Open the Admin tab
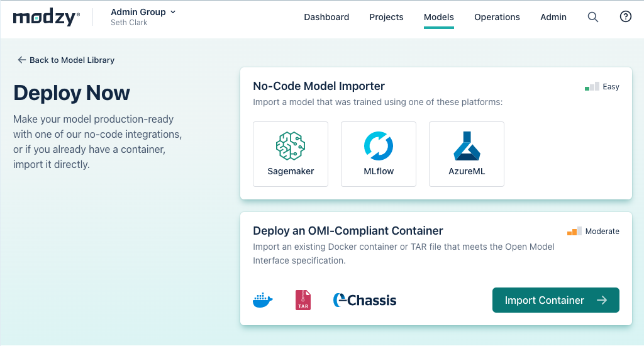 (553, 17)
